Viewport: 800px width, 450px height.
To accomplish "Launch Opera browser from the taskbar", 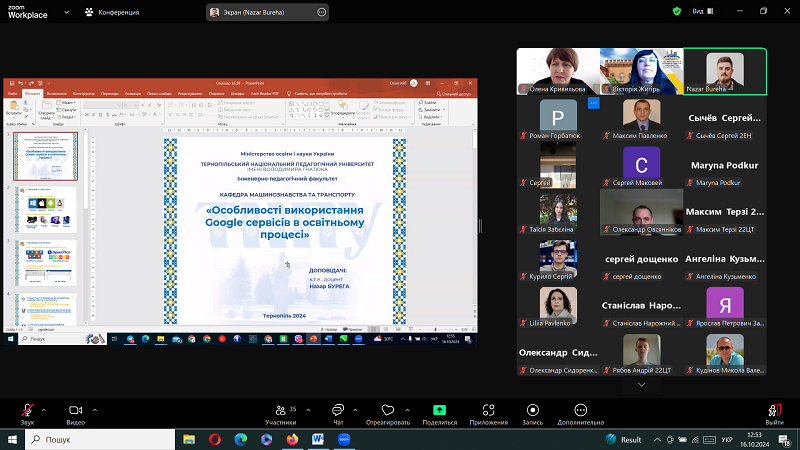I will [215, 439].
